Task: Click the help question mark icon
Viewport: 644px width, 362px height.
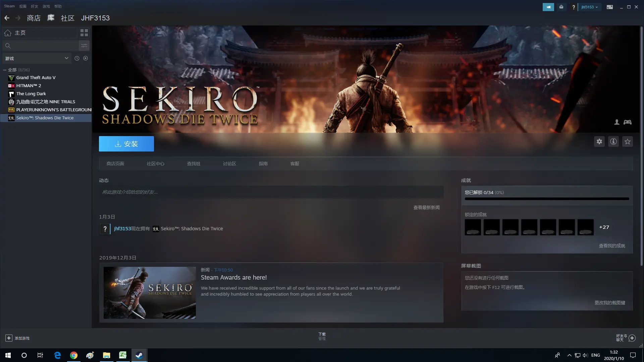Action: point(574,7)
